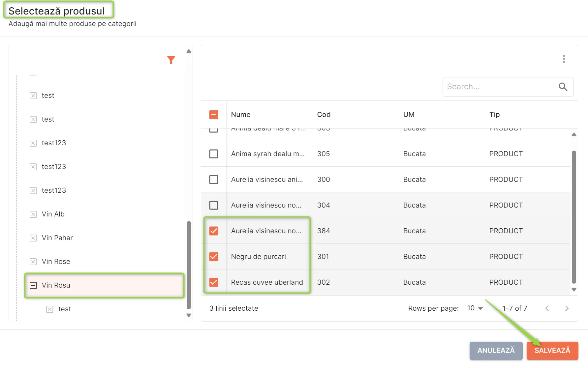This screenshot has height=368, width=588.
Task: Check the Anima syrah dealu row checkbox
Action: pos(214,154)
